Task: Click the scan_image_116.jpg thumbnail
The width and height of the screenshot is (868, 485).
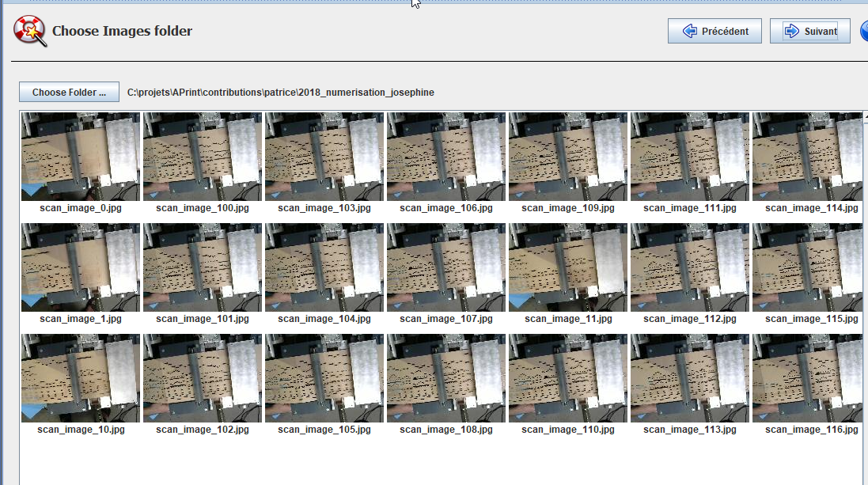Action: [x=809, y=378]
